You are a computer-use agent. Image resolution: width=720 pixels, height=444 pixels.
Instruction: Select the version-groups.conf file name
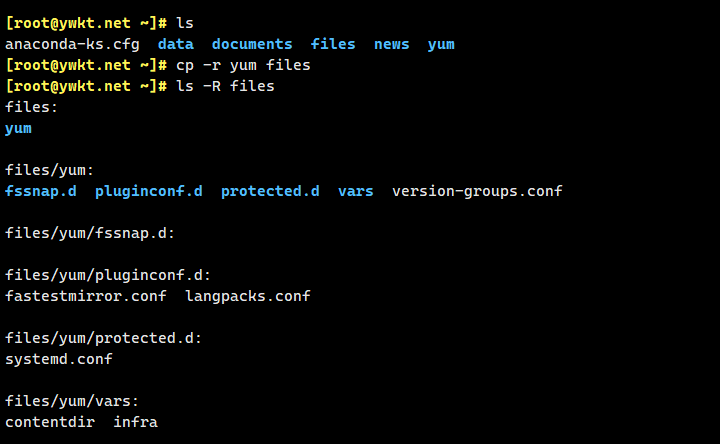click(477, 191)
